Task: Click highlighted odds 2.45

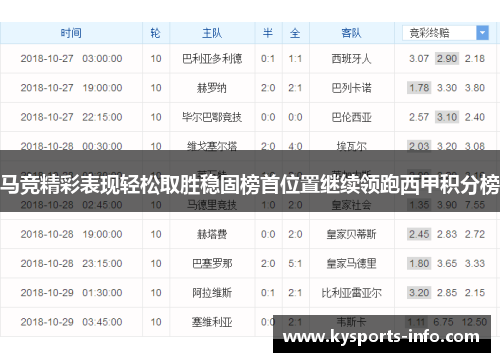Action: click(419, 234)
